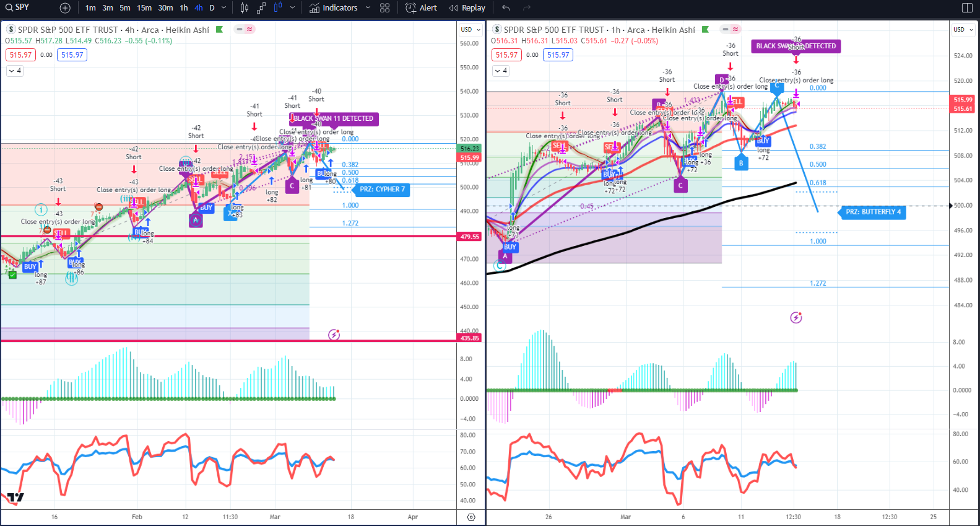Select point C marker on 4h chart
The width and height of the screenshot is (980, 526).
click(x=292, y=185)
